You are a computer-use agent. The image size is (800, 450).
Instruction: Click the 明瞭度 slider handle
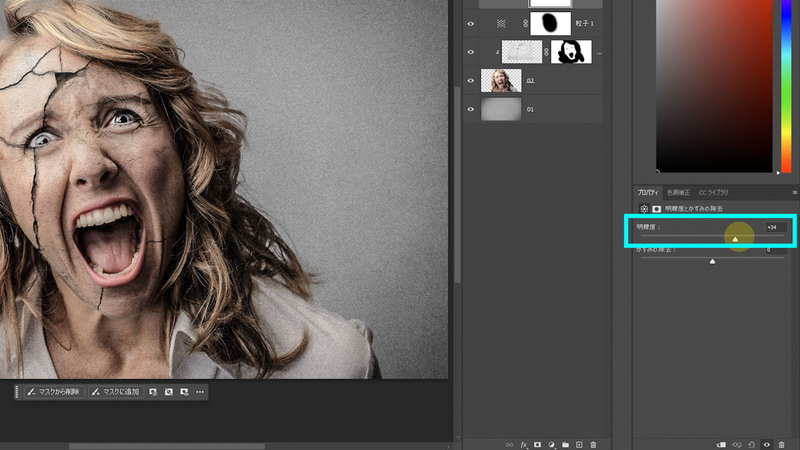(735, 239)
